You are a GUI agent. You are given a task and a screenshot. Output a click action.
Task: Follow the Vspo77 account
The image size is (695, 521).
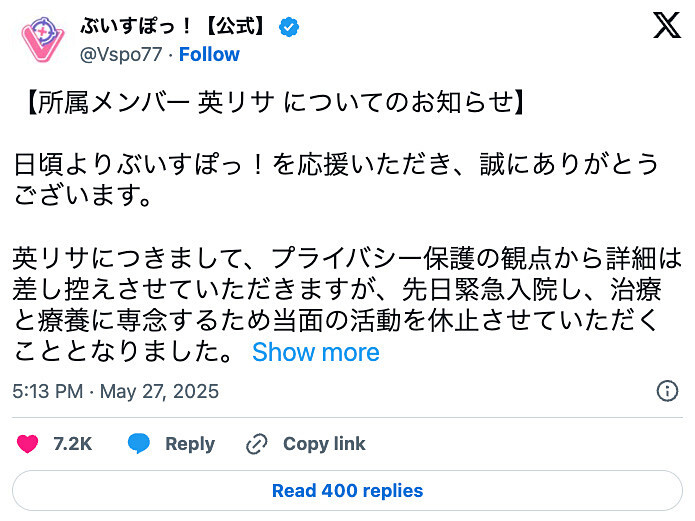[209, 54]
